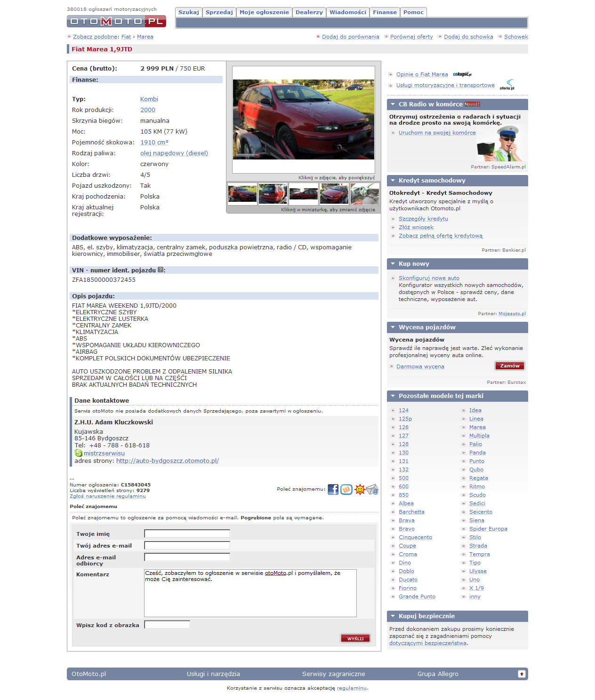Select the fifth thumbnail showing interior
Image resolution: width=595 pixels, height=700 pixels.
pos(365,194)
